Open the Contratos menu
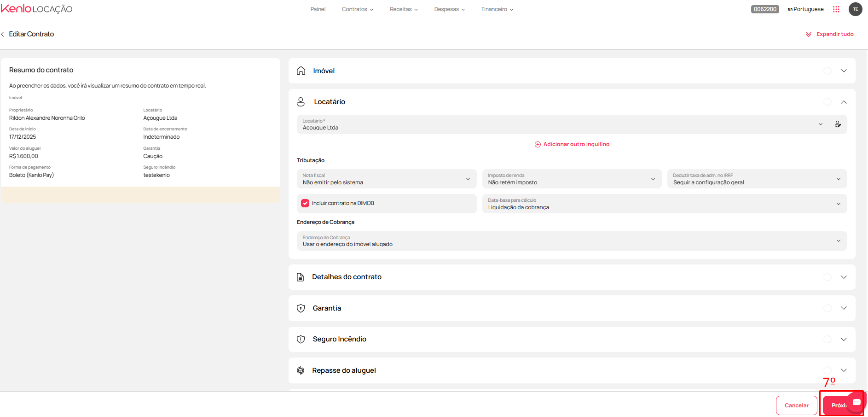 (x=358, y=9)
